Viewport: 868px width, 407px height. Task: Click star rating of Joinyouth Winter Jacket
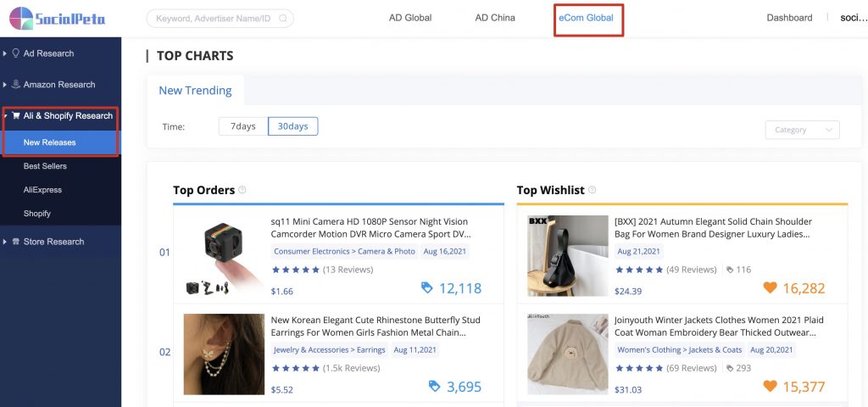click(639, 368)
